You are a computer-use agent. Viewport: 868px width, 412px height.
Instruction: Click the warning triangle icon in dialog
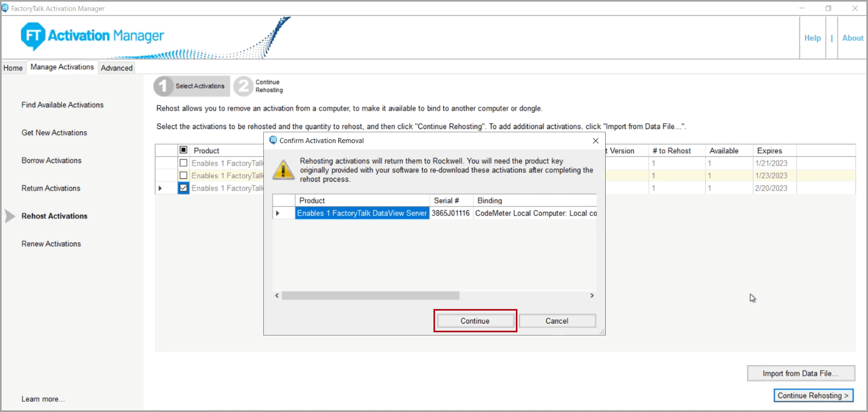tap(283, 169)
